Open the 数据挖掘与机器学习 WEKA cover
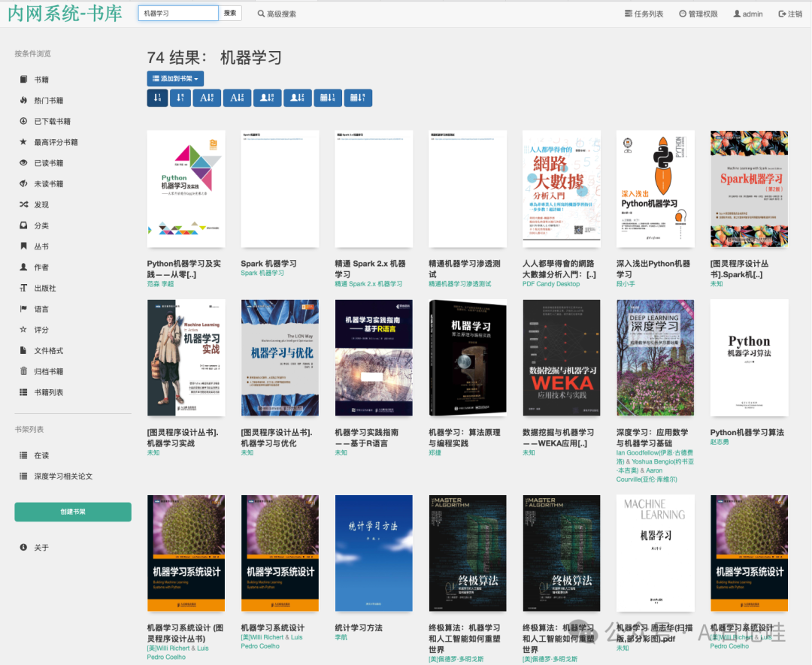The height and width of the screenshot is (665, 812). [562, 358]
